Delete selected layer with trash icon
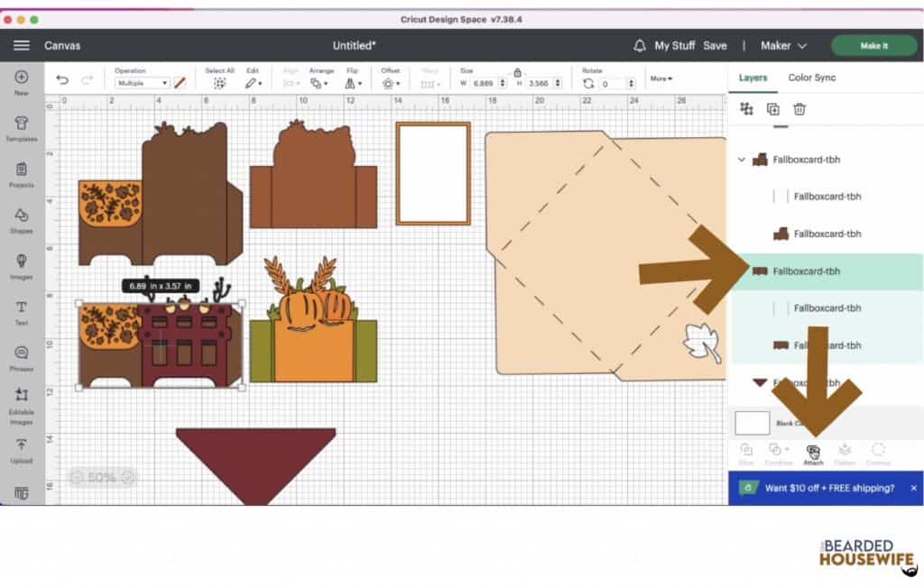Viewport: 924px width, 587px height. (799, 109)
